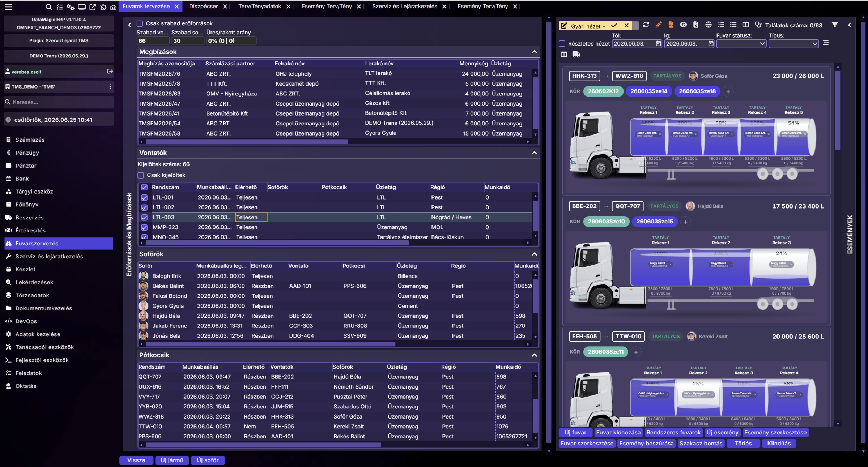This screenshot has height=467, width=868.
Task: Click the edit view icon beside Gyári nézet
Action: pos(563,26)
